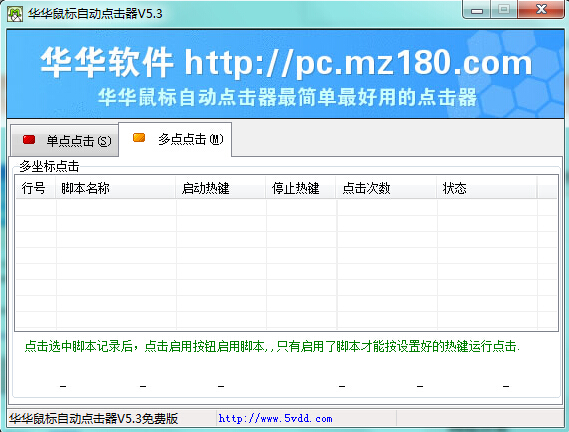Screen dimensions: 569x432
Task: Select the 多点点击(M) tab
Action: 175,139
